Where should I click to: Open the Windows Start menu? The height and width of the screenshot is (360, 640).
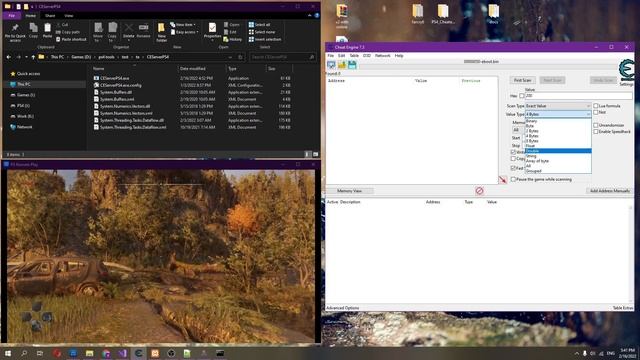[8, 353]
